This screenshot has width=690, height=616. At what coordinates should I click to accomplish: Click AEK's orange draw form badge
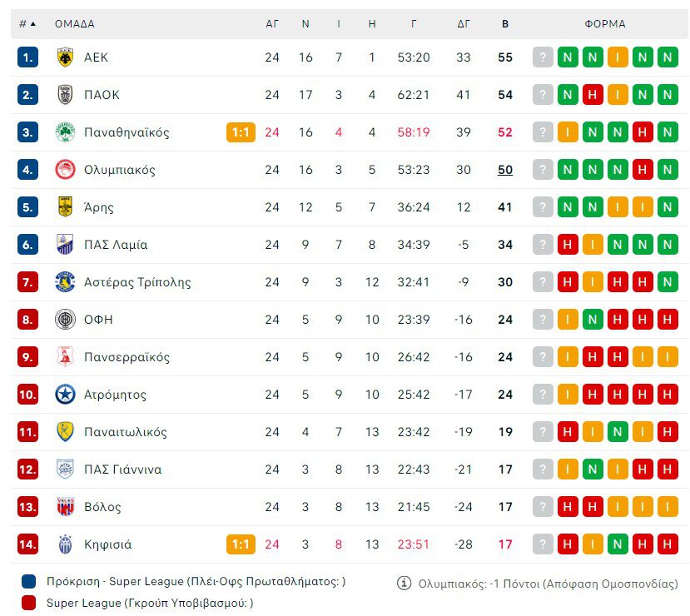(618, 57)
